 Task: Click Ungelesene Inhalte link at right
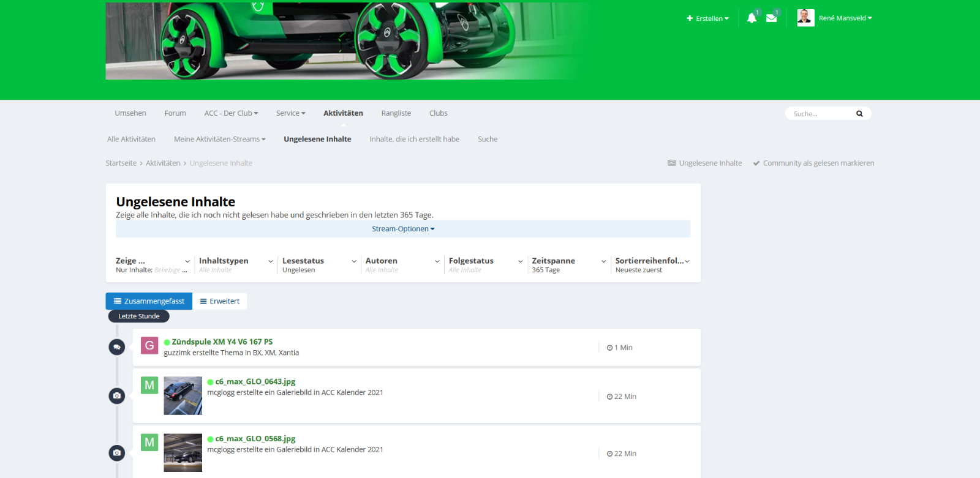click(705, 163)
